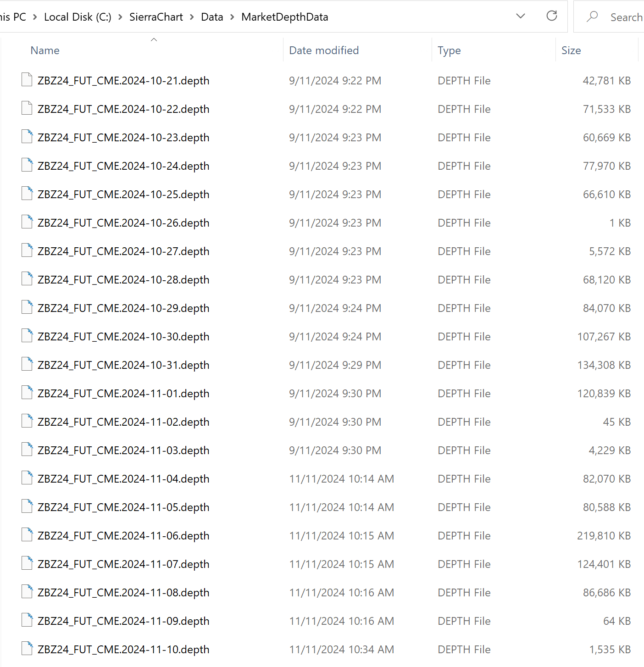Click file icon for ZBZ24_FUT_CME.2024-10-27.depth
The height and width of the screenshot is (667, 644).
tap(27, 250)
